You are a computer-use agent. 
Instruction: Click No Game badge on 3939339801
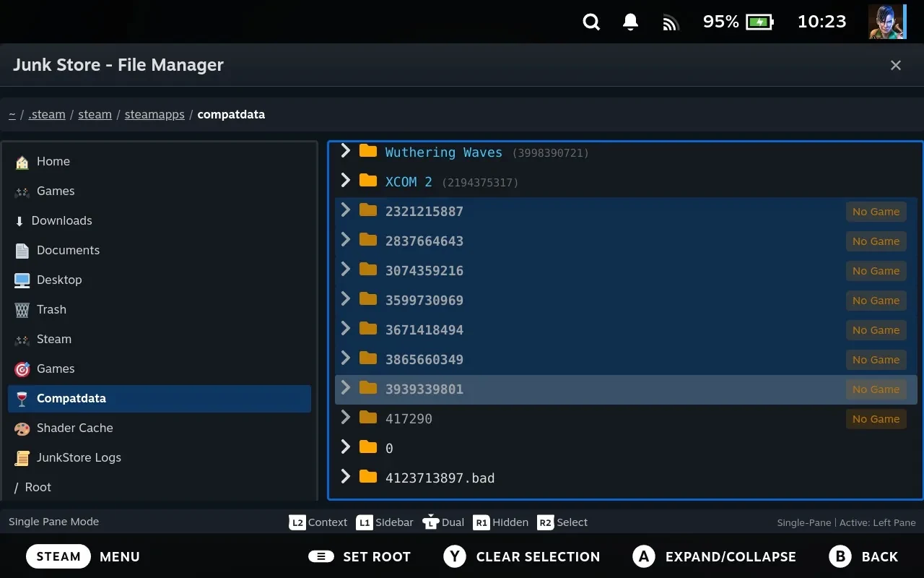pos(876,389)
